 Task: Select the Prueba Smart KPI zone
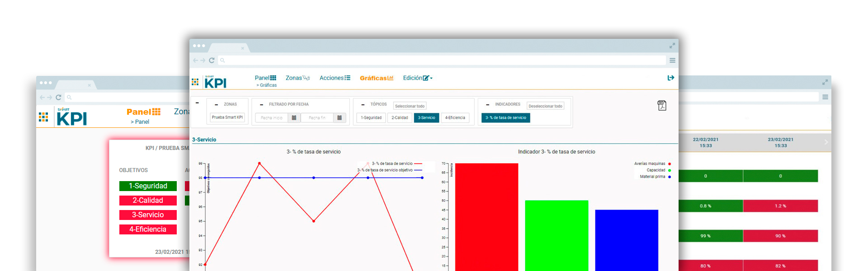click(227, 117)
